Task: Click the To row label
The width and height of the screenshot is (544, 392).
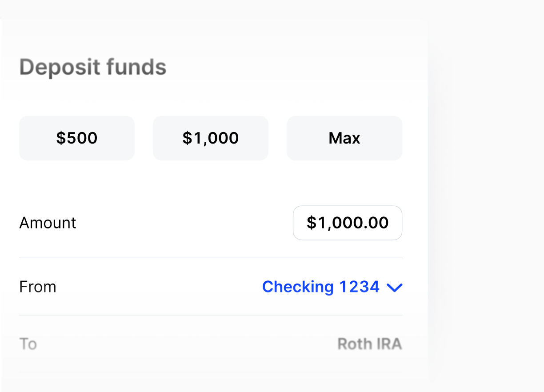Action: pos(28,344)
